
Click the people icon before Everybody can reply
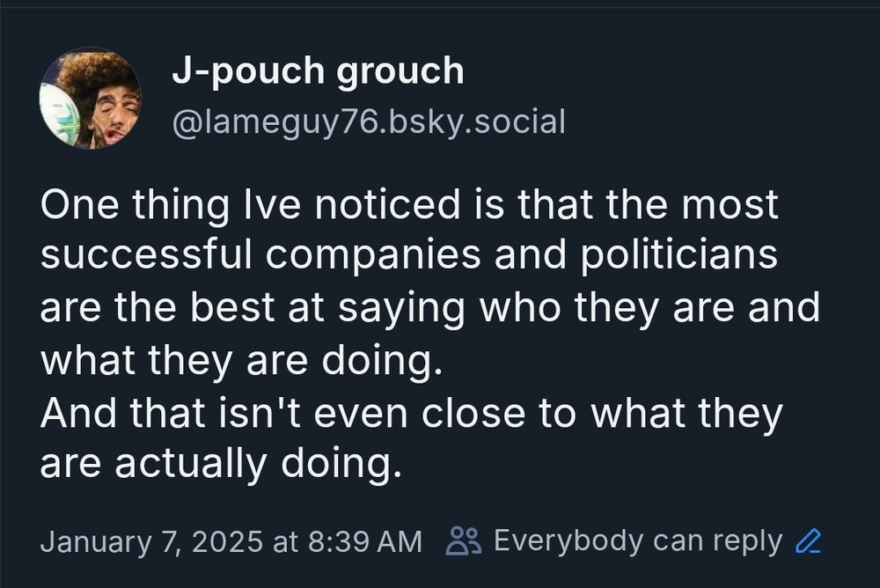pos(463,540)
